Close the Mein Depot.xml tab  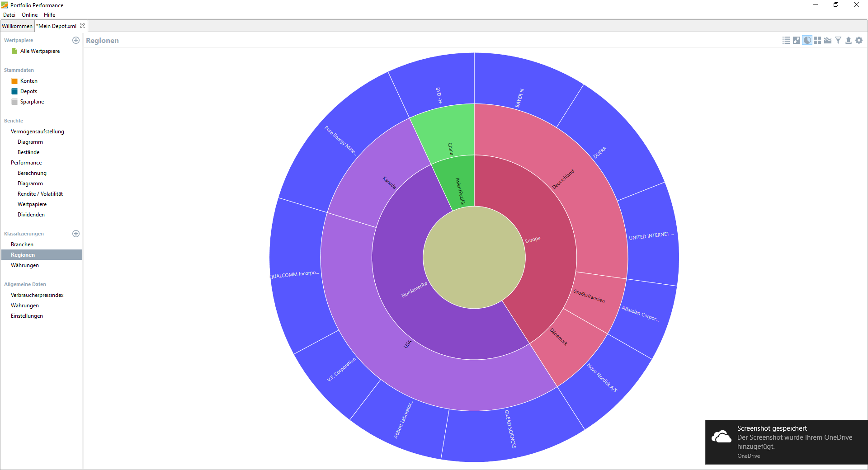coord(82,26)
